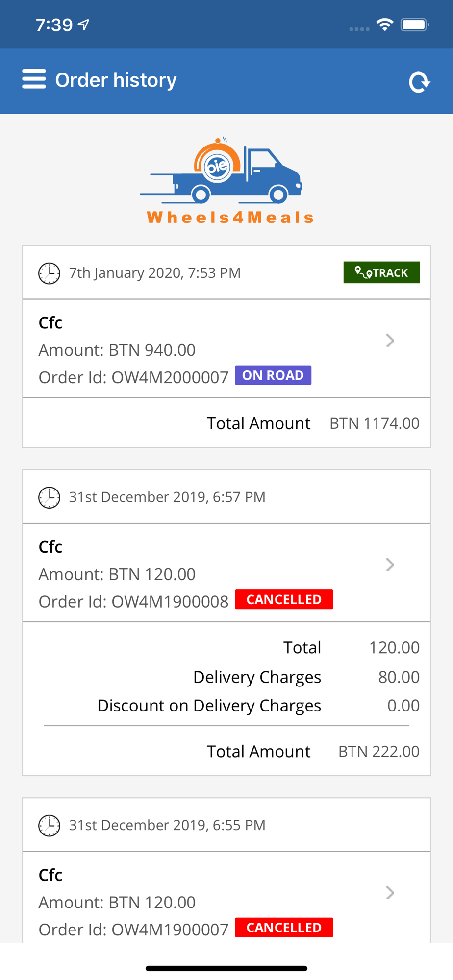Image resolution: width=453 pixels, height=980 pixels.
Task: Open the Cfc order for BTN 940.00
Action: (x=226, y=348)
